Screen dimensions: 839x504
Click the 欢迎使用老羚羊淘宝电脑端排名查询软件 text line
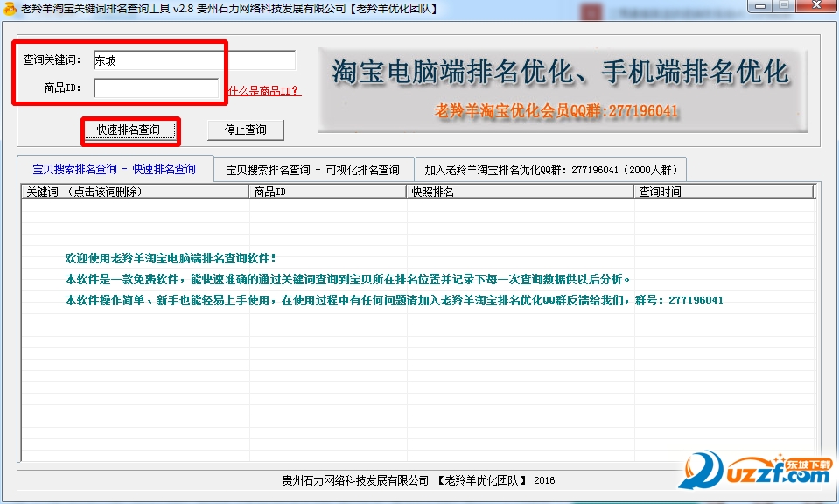(x=171, y=258)
